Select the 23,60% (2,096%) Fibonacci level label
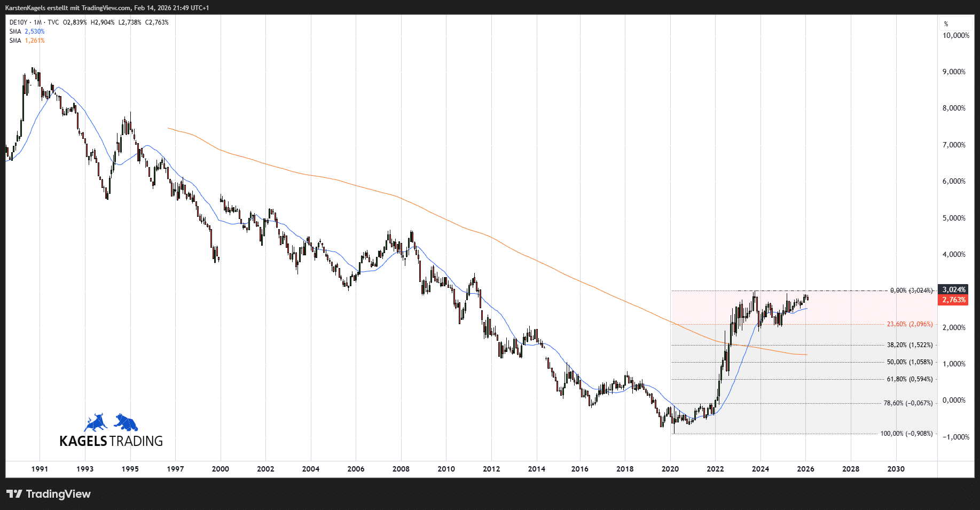Viewport: 980px width, 510px height. click(910, 324)
